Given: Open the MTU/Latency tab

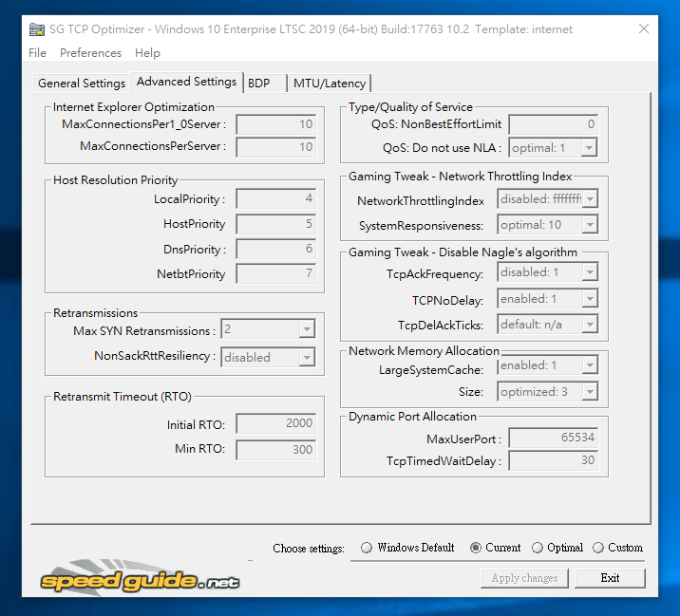Looking at the screenshot, I should click(x=330, y=83).
